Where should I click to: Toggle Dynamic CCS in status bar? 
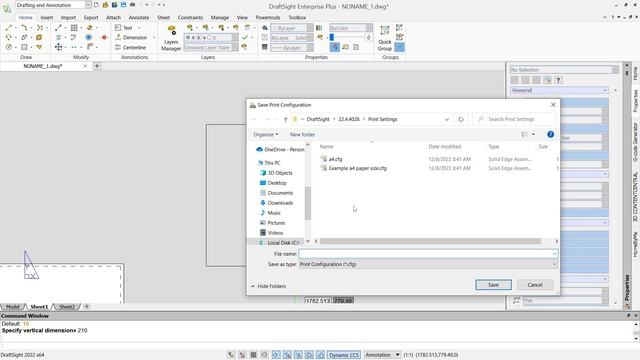pos(344,355)
